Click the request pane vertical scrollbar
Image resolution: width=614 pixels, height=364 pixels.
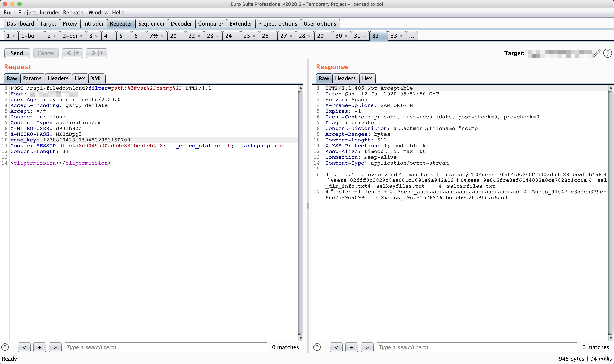click(300, 211)
